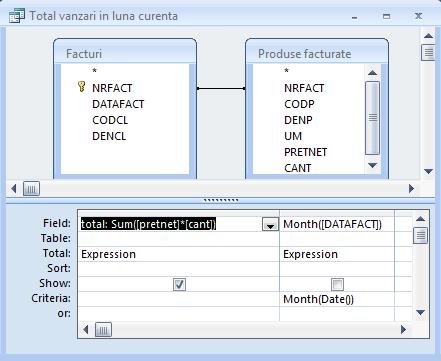Uncheck Show box for total column
The height and width of the screenshot is (361, 441).
[179, 284]
